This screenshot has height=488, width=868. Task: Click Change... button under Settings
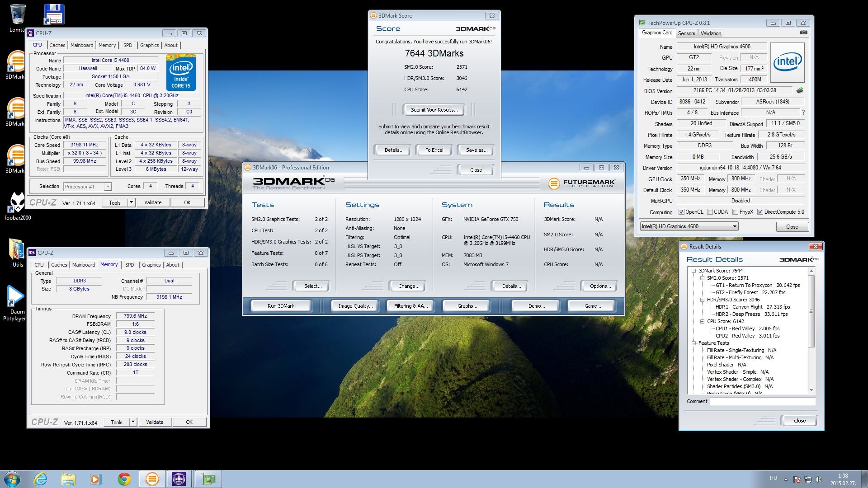409,286
